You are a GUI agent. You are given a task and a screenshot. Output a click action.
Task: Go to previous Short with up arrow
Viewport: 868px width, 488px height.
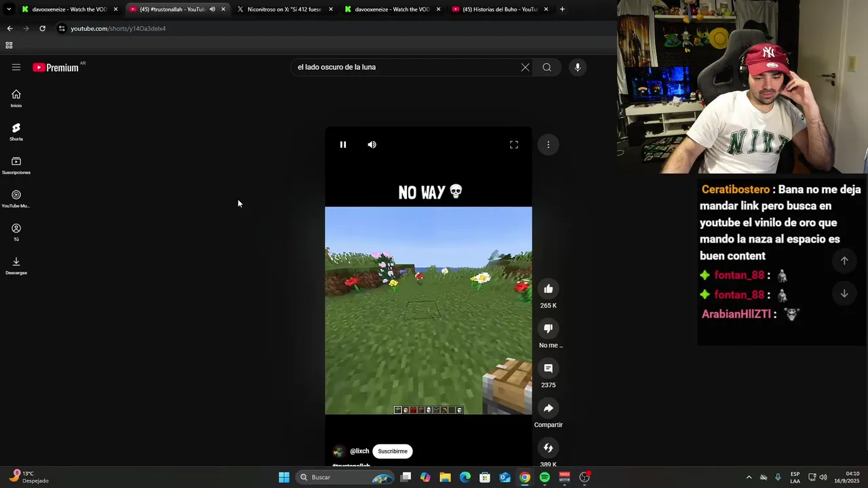(844, 260)
